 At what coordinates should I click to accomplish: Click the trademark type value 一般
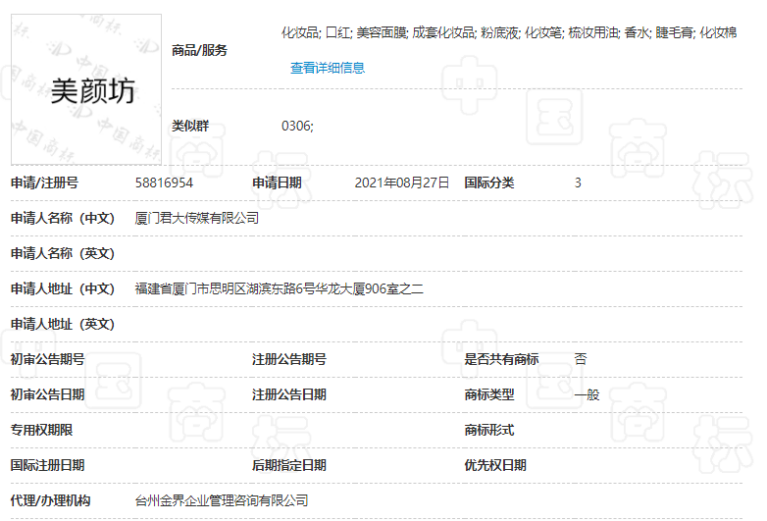pos(587,395)
